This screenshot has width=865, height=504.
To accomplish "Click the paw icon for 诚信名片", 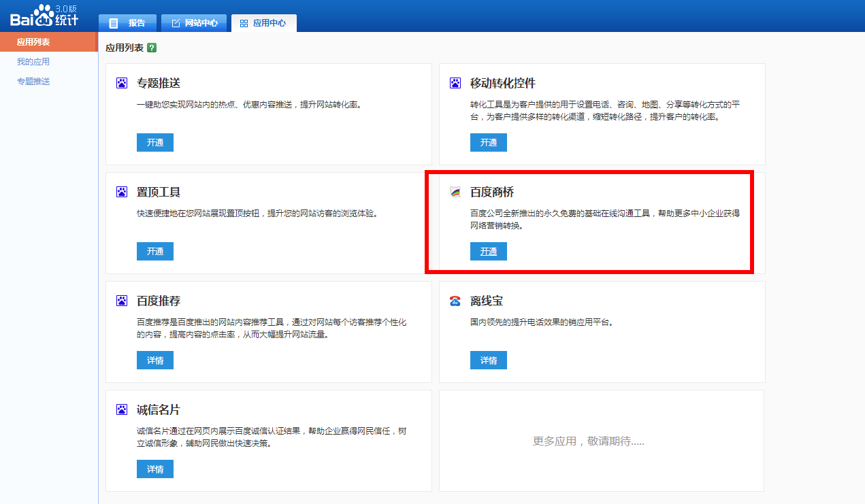I will pos(122,409).
